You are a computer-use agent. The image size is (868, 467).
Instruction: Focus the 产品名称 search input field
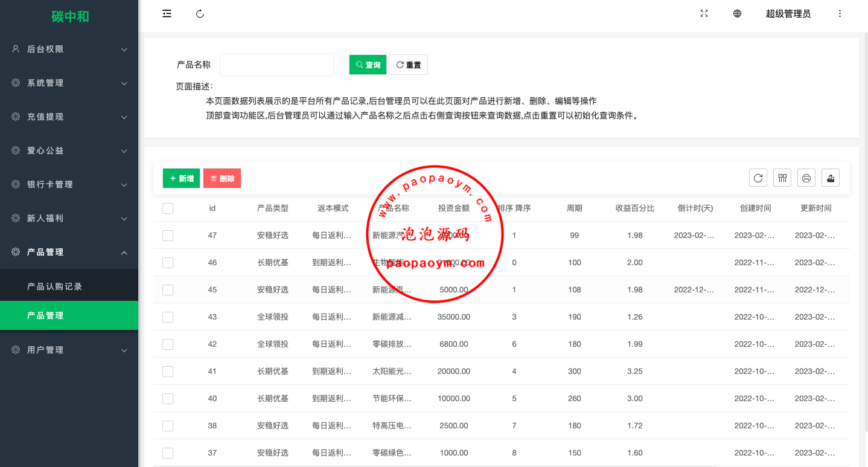coord(277,65)
